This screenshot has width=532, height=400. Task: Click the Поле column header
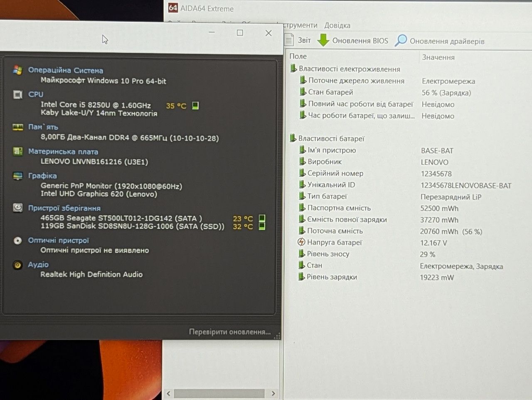pos(298,56)
